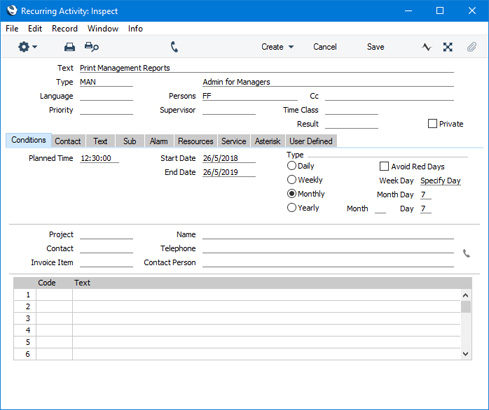
Task: Click the table scroll down arrow
Action: [x=466, y=354]
